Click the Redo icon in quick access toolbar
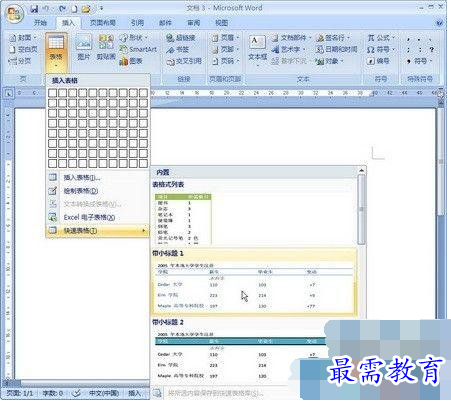This screenshot has width=451, height=402. tap(63, 9)
